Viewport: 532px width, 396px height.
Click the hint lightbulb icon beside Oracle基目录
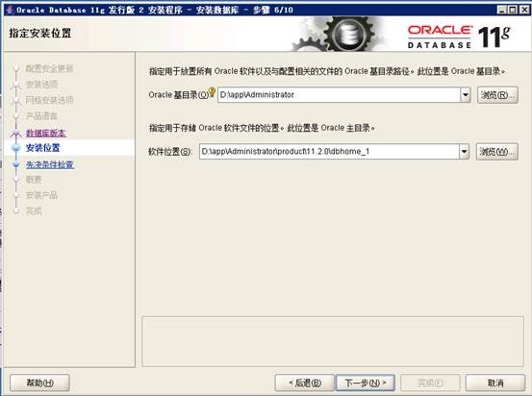(212, 92)
